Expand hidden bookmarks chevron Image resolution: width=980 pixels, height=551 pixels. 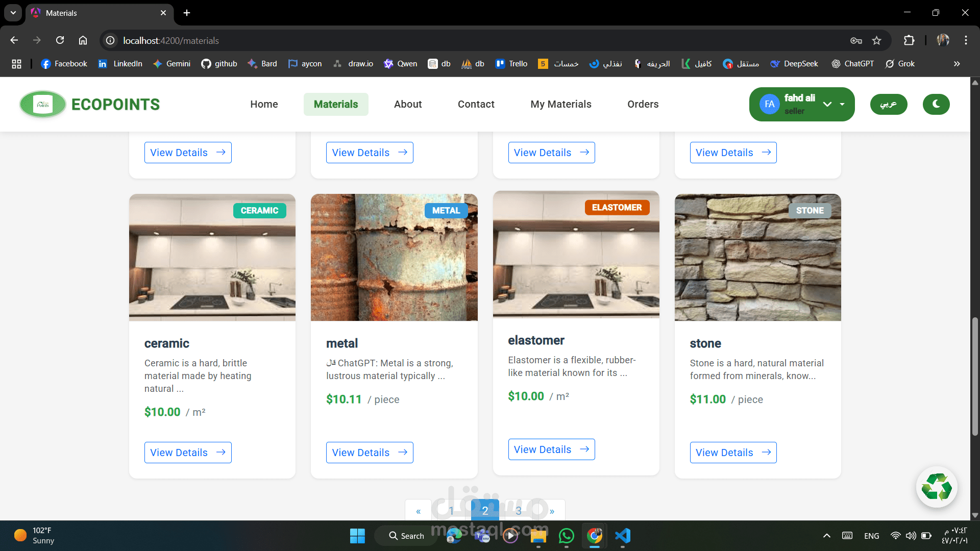pyautogui.click(x=957, y=64)
